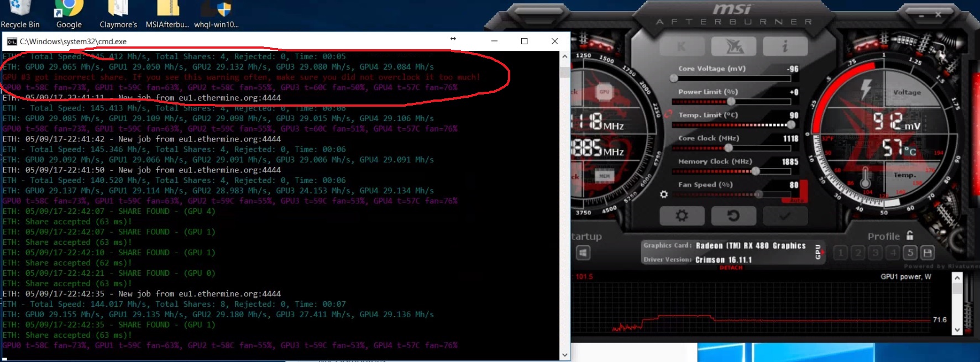Adjust the Fan Speed slider handle

[x=759, y=195]
